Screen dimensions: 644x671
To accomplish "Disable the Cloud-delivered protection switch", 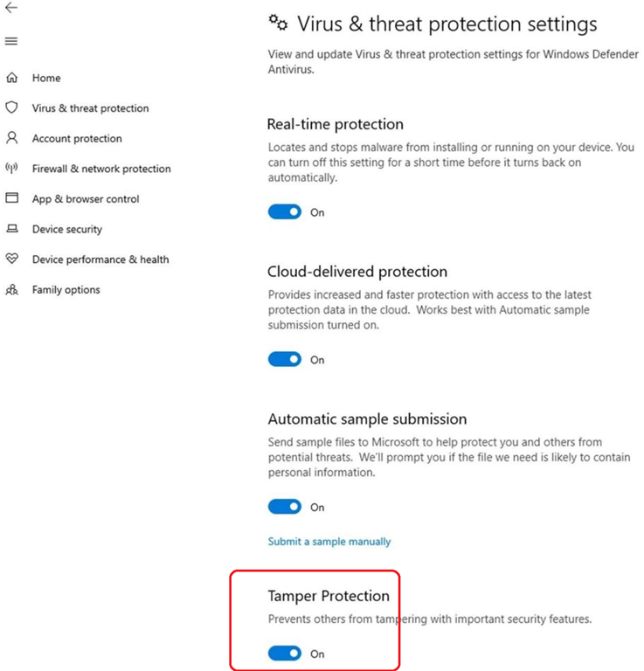I will click(x=285, y=359).
